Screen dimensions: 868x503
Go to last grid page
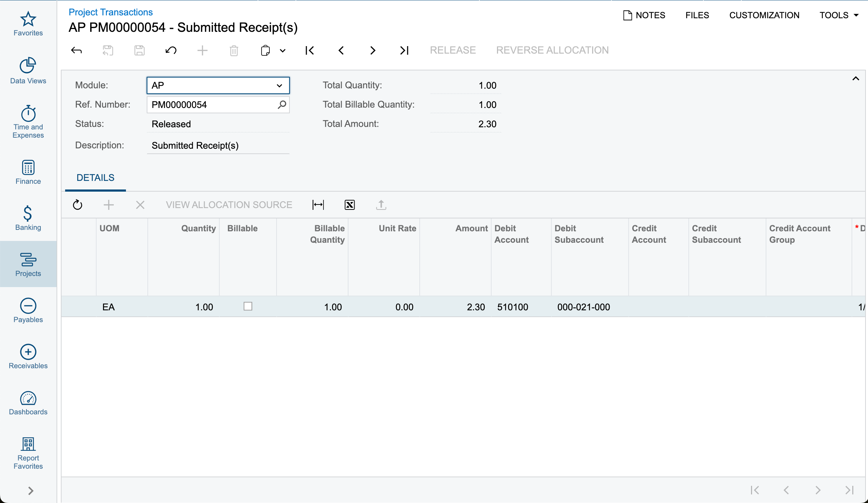click(x=849, y=490)
